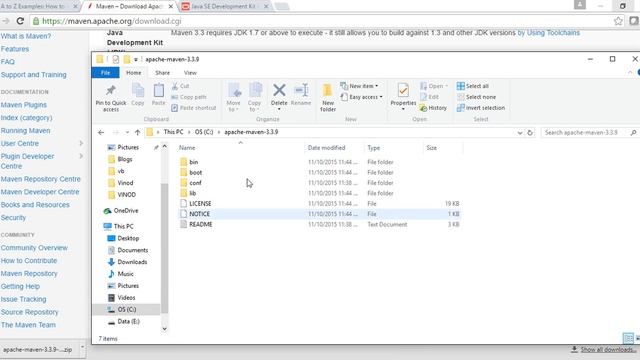Switch to the Home ribbon tab
This screenshot has height=360, width=640.
coord(133,73)
